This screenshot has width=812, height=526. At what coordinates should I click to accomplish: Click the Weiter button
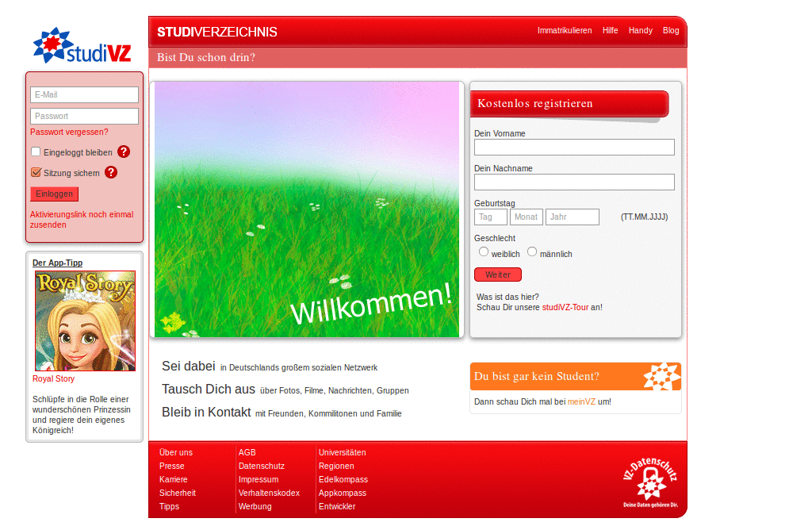498,275
